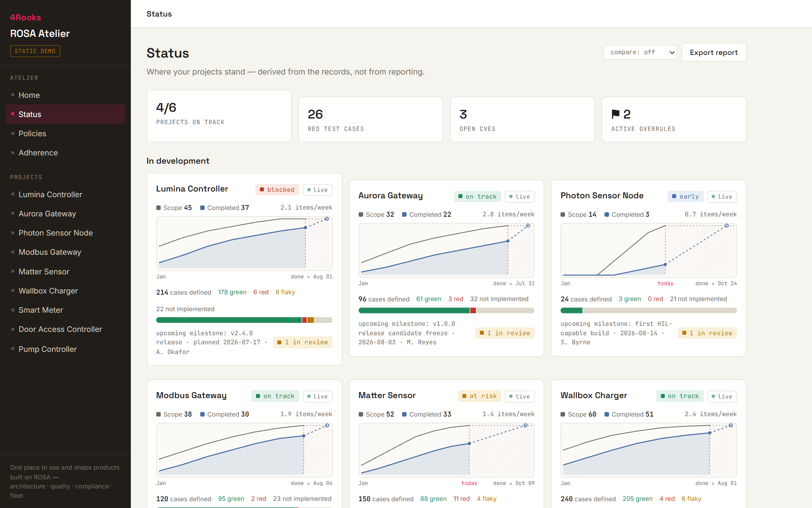
Task: Click the on track badge on Aurora Gateway
Action: (477, 196)
